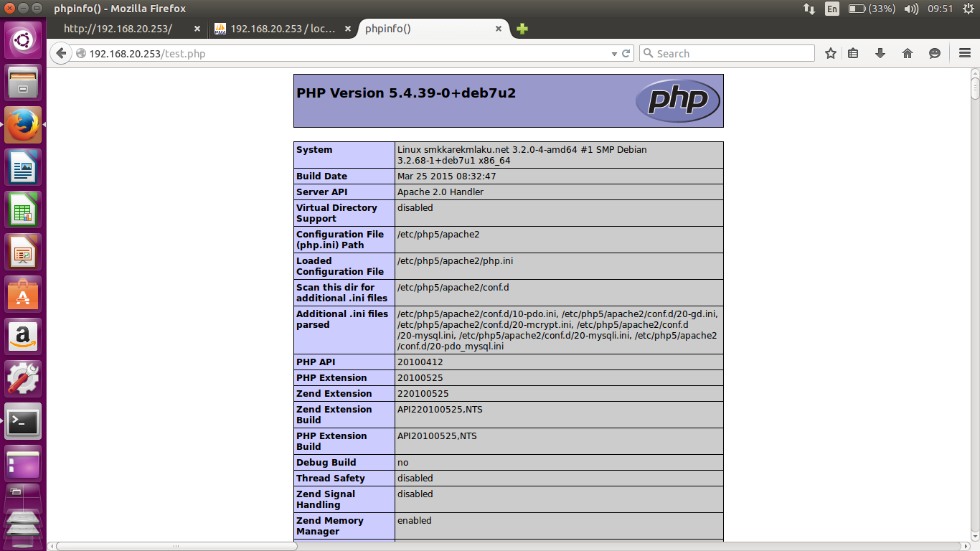The width and height of the screenshot is (980, 551).
Task: Open the clock showing 09:51
Action: click(940, 9)
